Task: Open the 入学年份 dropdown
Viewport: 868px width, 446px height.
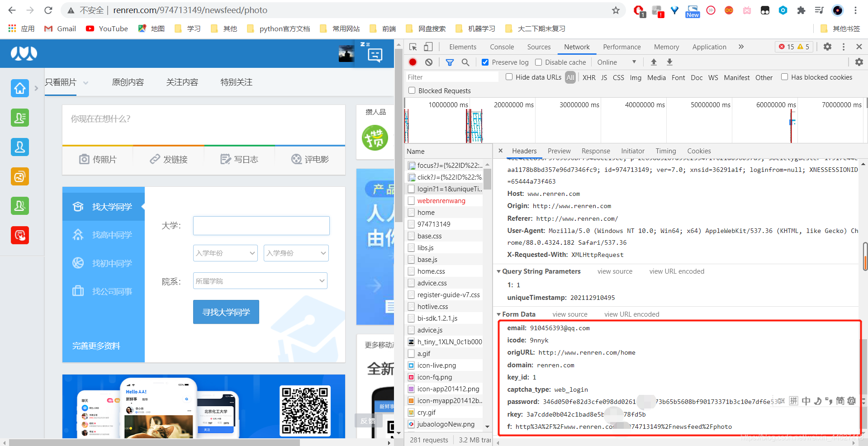Action: [x=225, y=253]
